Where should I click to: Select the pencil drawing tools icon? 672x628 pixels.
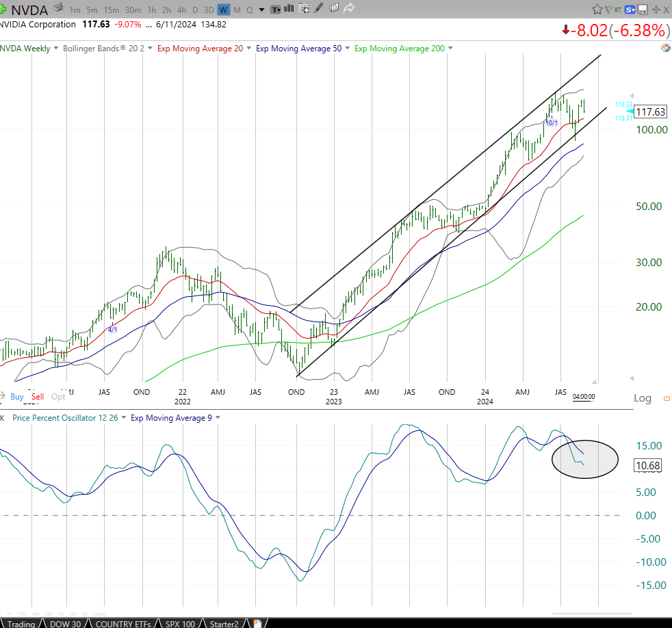pyautogui.click(x=318, y=8)
